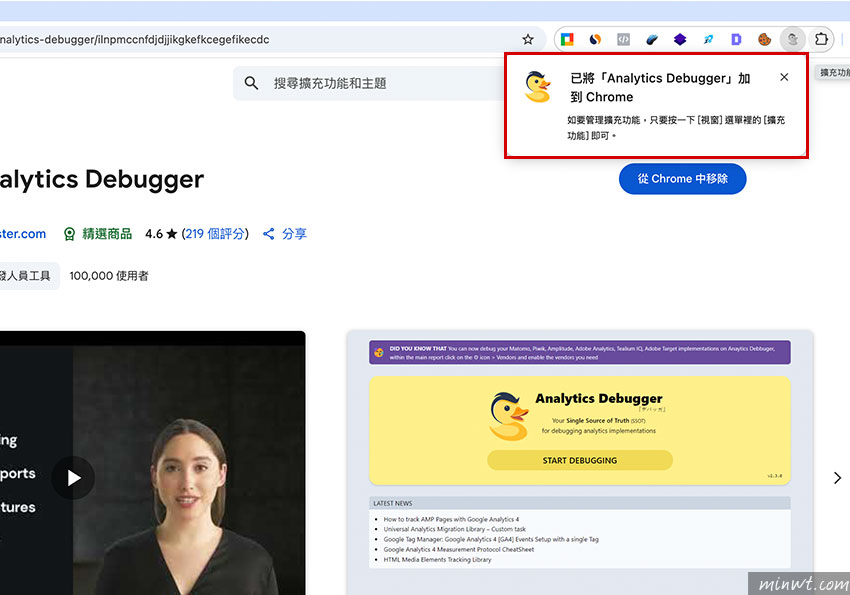Open the Analytics Debugger preview screenshot
This screenshot has height=595, width=850.
pos(580,462)
